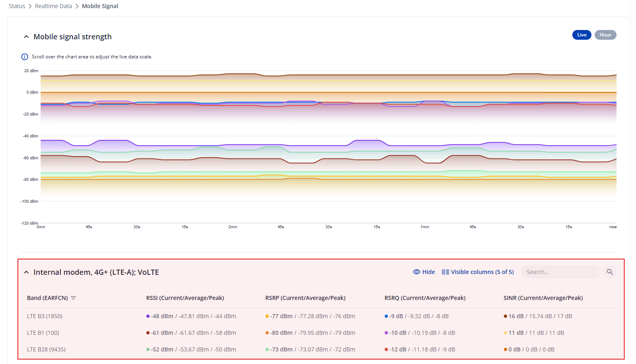Viewport: 636px width, 364px height.
Task: Collapse the Mobile signal strength section
Action: point(26,37)
